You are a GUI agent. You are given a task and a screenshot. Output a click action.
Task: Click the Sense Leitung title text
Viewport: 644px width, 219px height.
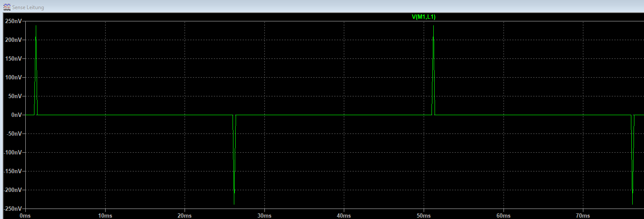coord(28,7)
